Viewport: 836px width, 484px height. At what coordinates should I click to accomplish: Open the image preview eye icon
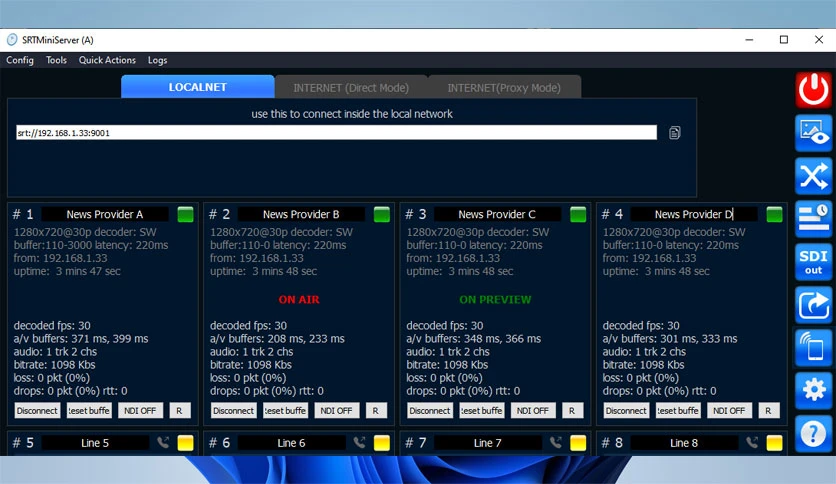[x=813, y=133]
